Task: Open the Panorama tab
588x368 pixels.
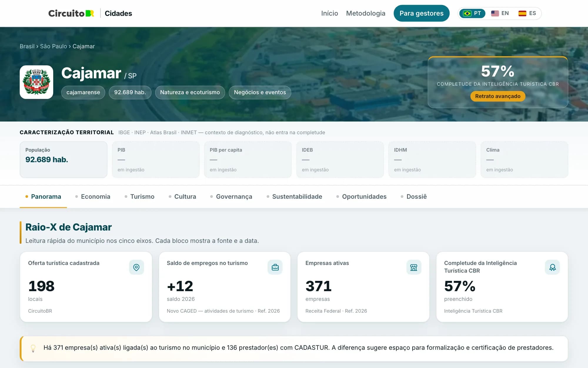Action: (43, 196)
